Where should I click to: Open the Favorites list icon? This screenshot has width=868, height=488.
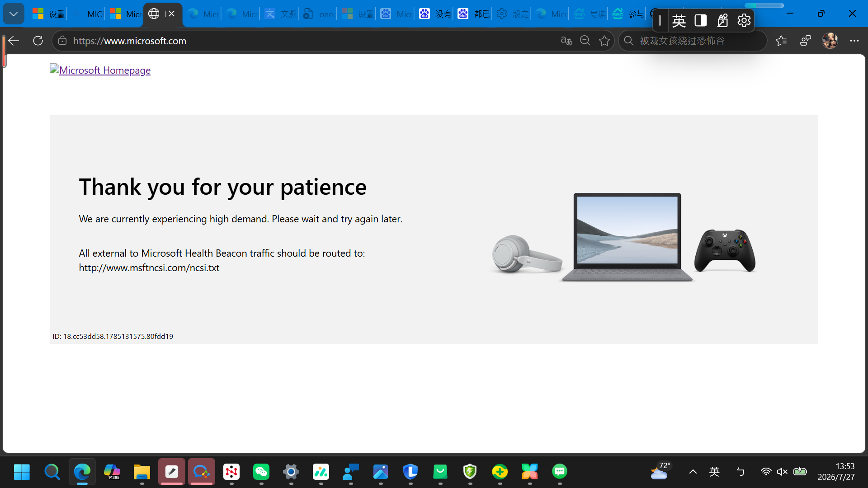point(781,41)
